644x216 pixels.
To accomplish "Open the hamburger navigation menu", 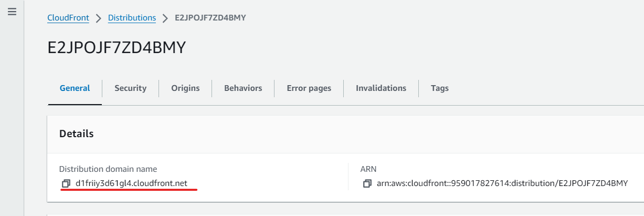I will (x=12, y=12).
